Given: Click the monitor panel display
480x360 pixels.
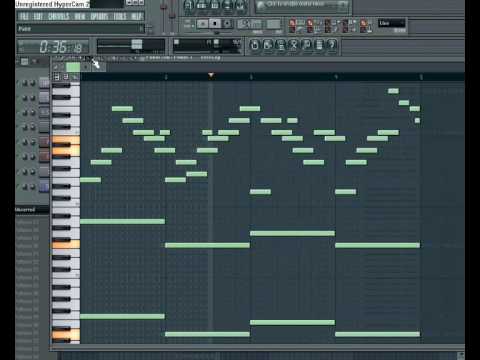Looking at the screenshot, I should pos(207,46).
